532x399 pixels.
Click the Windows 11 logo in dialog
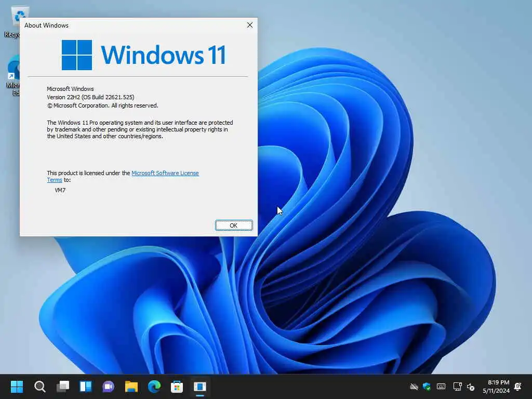[143, 55]
